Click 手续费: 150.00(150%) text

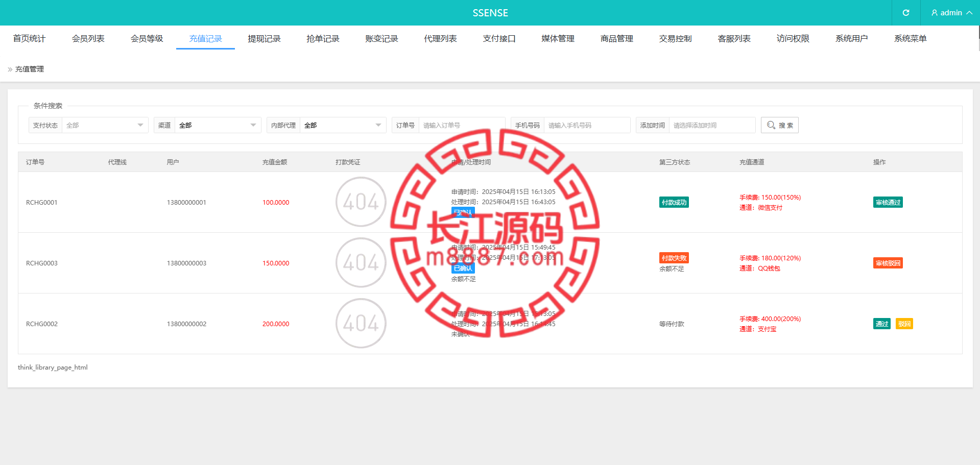[770, 198]
